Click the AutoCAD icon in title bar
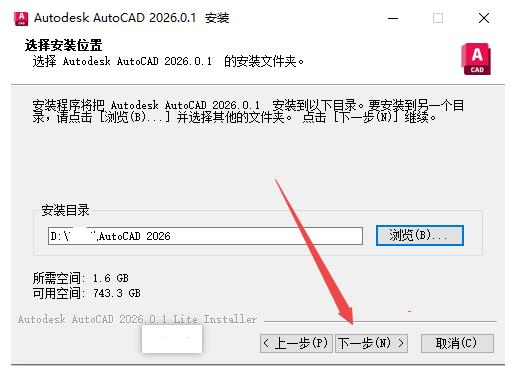Image resolution: width=510 pixels, height=370 pixels. (21, 18)
